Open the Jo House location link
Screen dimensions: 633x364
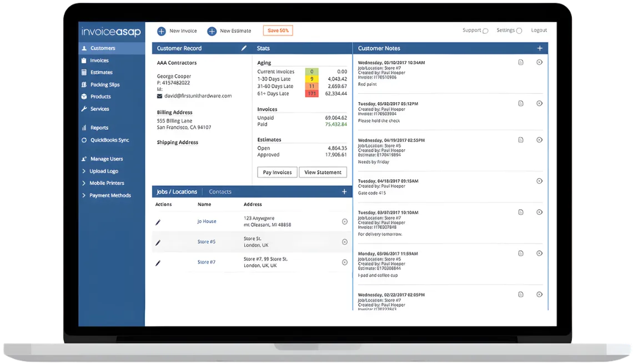tap(207, 221)
